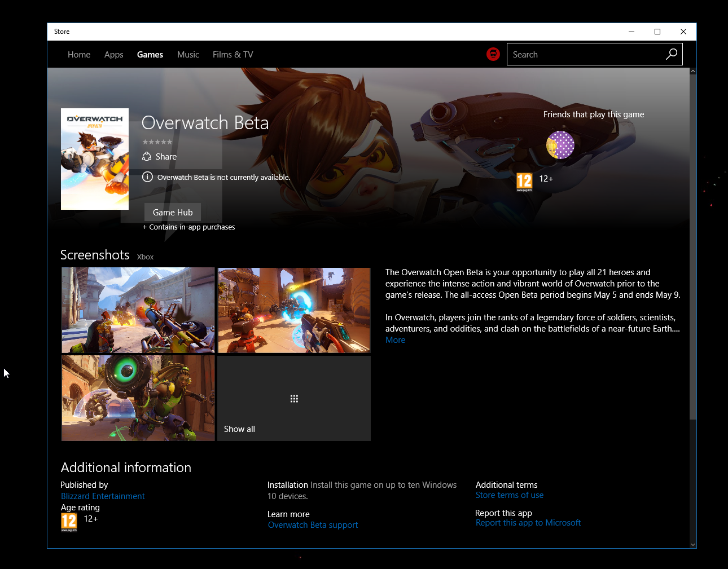Click the PEGI 12 badge under Age rating
Screen dimensions: 728x569
tap(69, 522)
